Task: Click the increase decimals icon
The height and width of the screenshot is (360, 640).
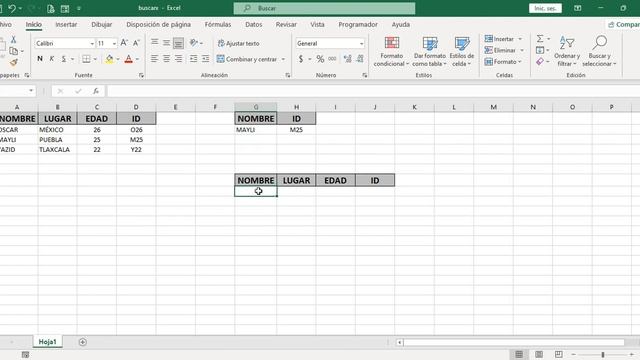Action: click(347, 59)
